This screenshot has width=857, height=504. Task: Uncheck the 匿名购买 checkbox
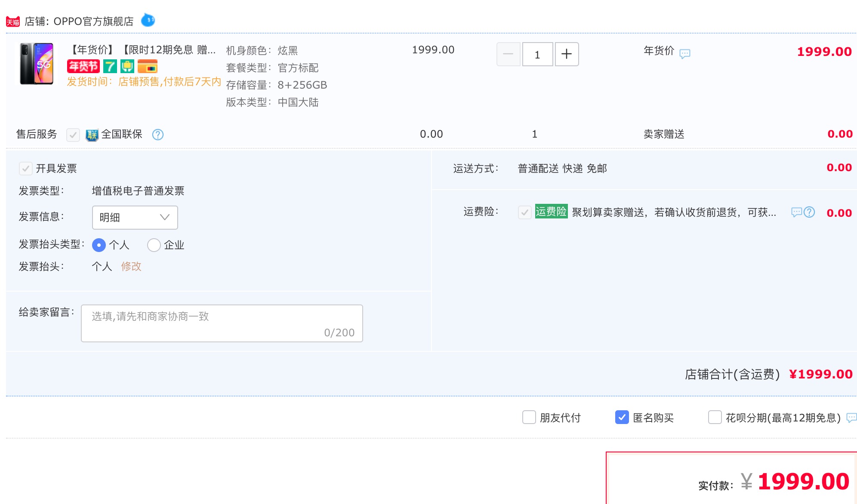pyautogui.click(x=622, y=417)
